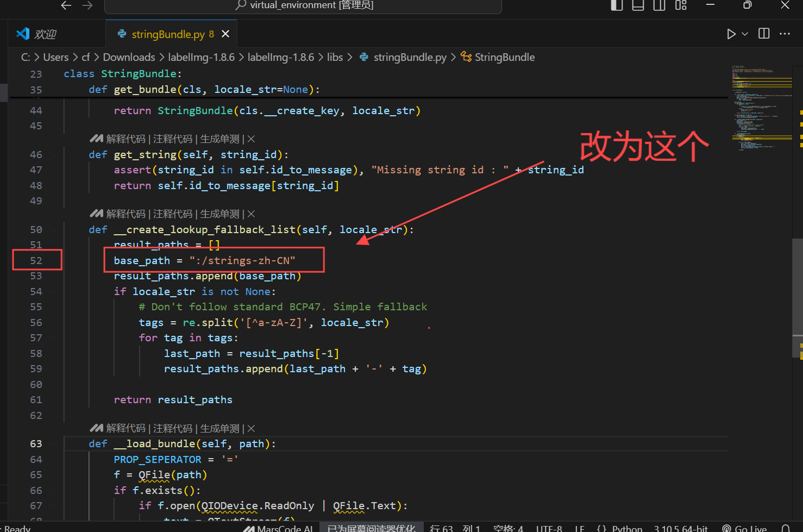Open the virtual_environment command search box

303,5
